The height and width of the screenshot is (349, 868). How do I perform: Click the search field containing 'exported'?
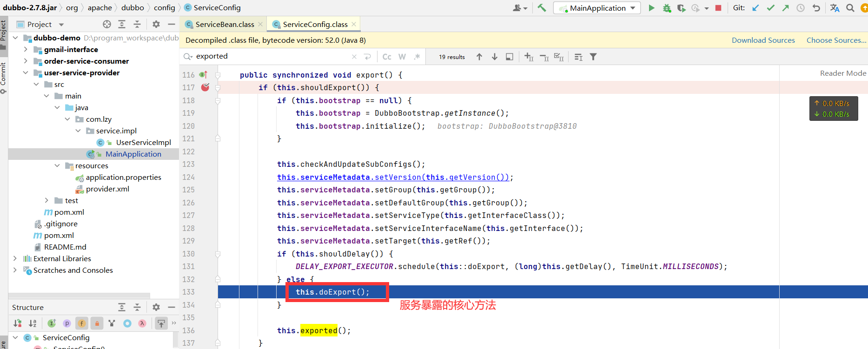pyautogui.click(x=272, y=56)
